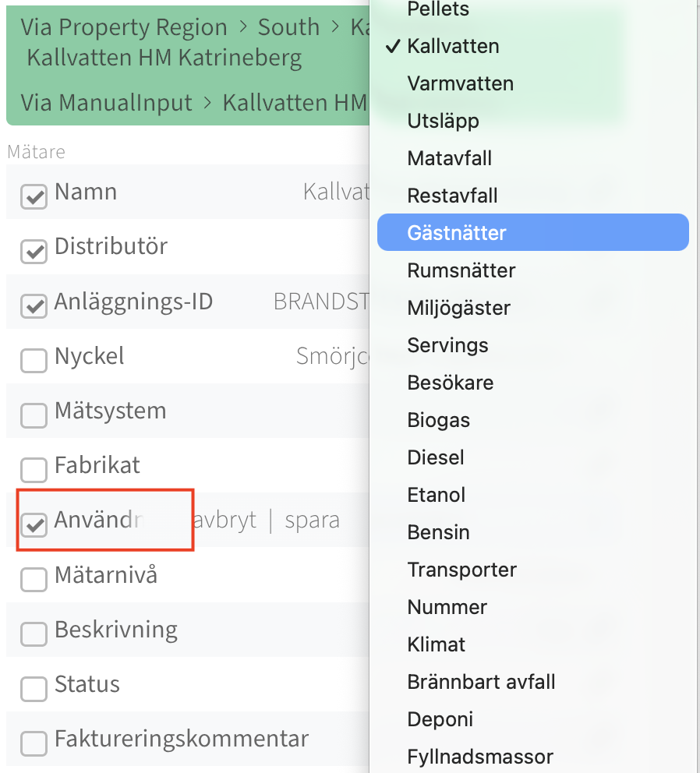Uncheck the Användning checkbox

34,524
